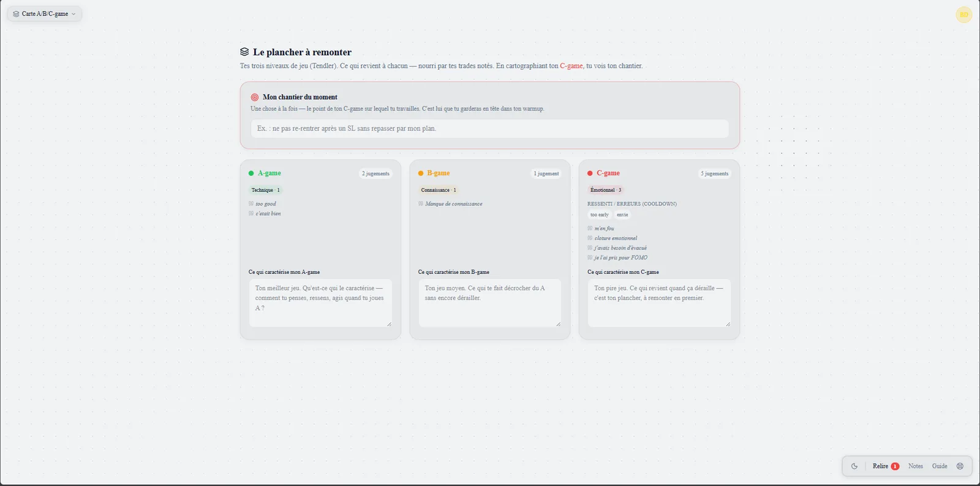Screen dimensions: 980x486
Task: Click the green A-game heading
Action: click(269, 173)
